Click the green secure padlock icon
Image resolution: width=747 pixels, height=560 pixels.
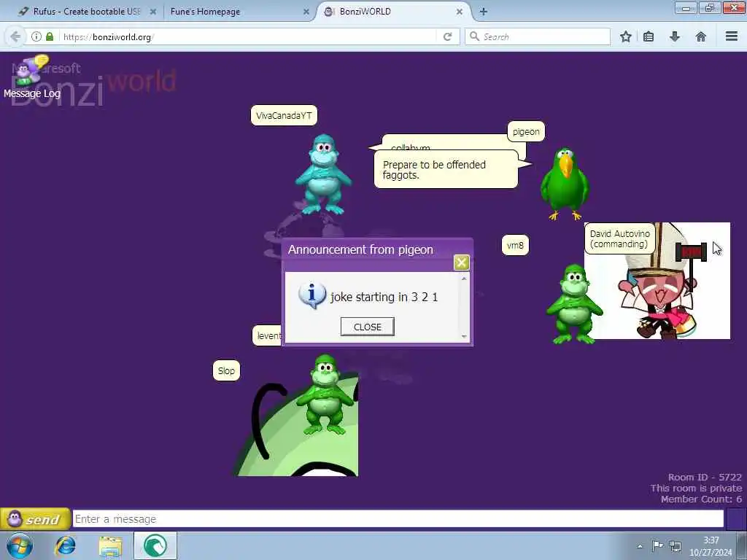[50, 36]
